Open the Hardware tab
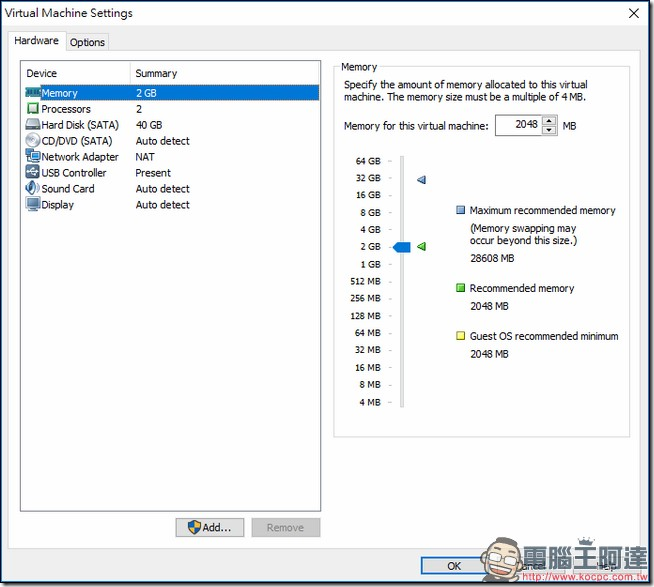The width and height of the screenshot is (654, 587). [x=36, y=41]
